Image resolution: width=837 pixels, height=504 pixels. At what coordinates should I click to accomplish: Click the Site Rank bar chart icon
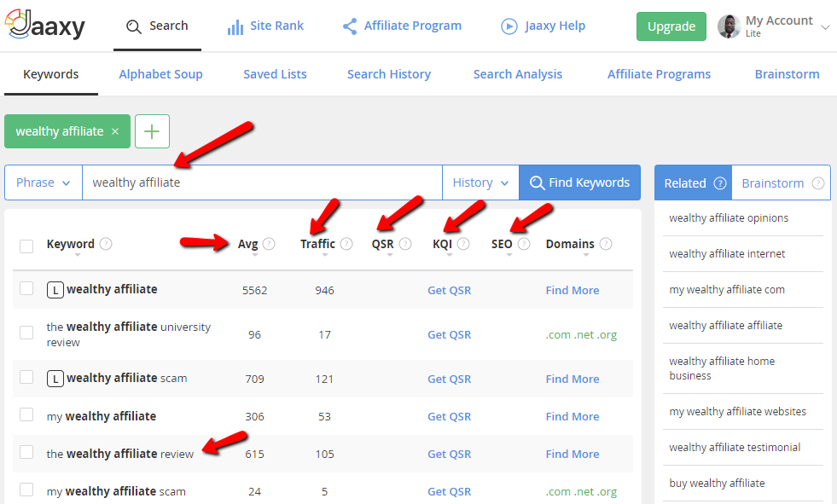click(235, 26)
